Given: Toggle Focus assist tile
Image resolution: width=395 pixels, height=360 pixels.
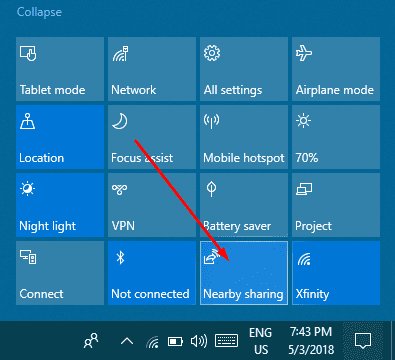Looking at the screenshot, I should pyautogui.click(x=152, y=137).
